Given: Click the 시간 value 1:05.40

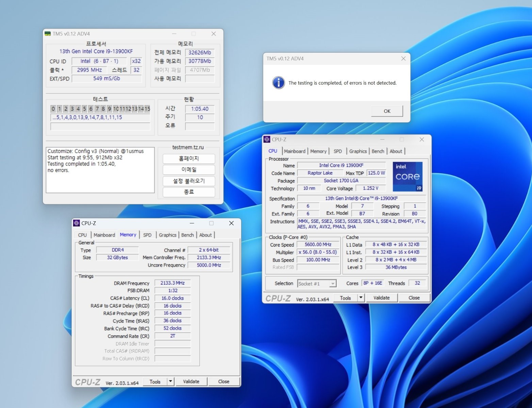Looking at the screenshot, I should (x=200, y=109).
